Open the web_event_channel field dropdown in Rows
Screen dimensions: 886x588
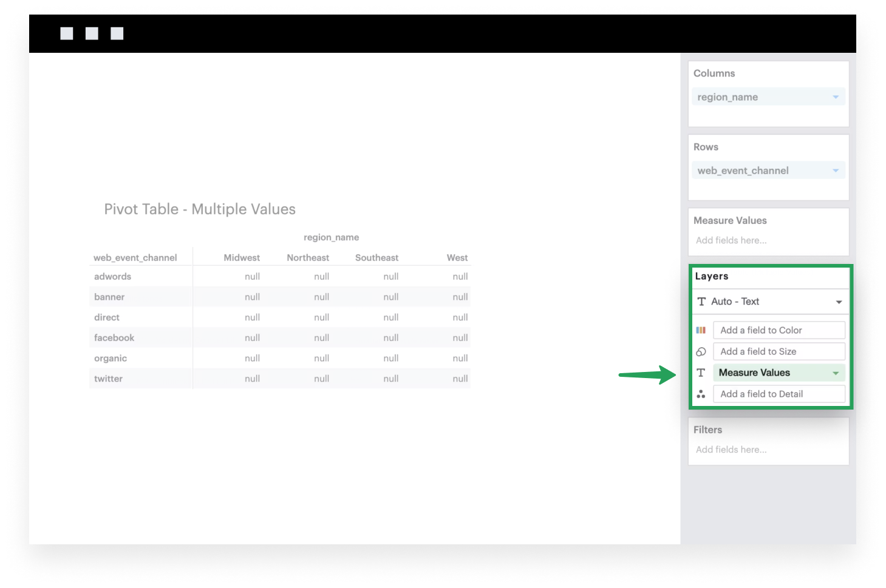click(x=835, y=170)
